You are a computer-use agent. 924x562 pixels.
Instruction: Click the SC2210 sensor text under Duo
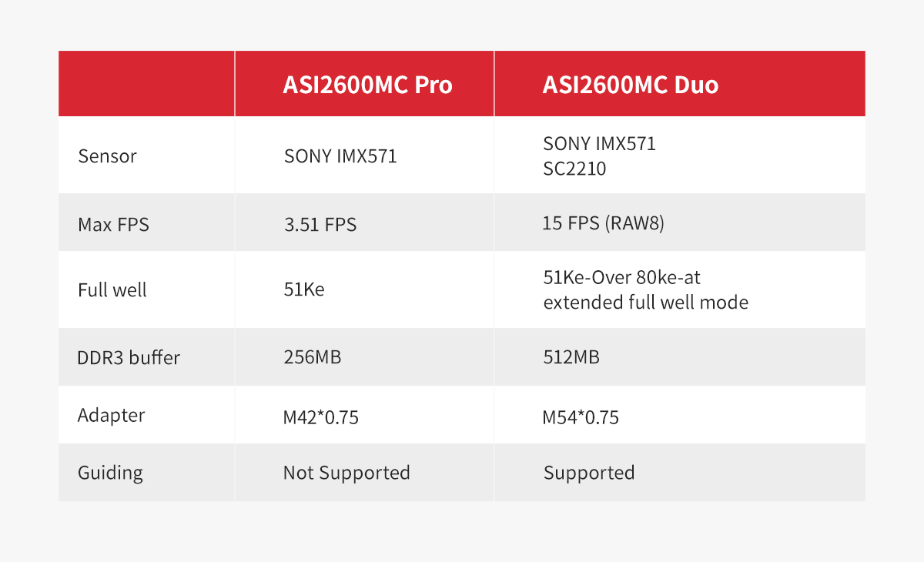click(574, 169)
